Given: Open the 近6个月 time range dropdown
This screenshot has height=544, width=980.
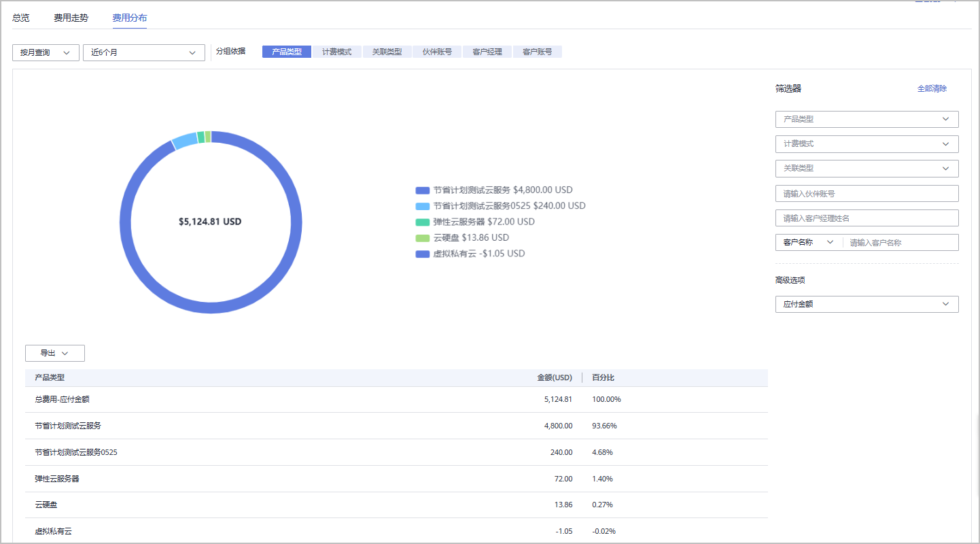Looking at the screenshot, I should (143, 52).
